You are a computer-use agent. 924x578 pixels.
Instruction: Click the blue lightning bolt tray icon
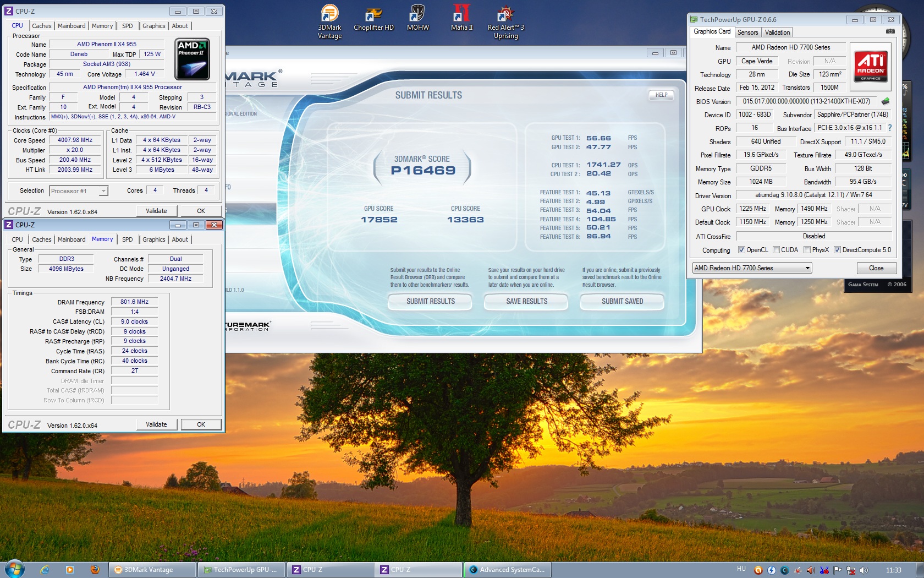click(771, 570)
